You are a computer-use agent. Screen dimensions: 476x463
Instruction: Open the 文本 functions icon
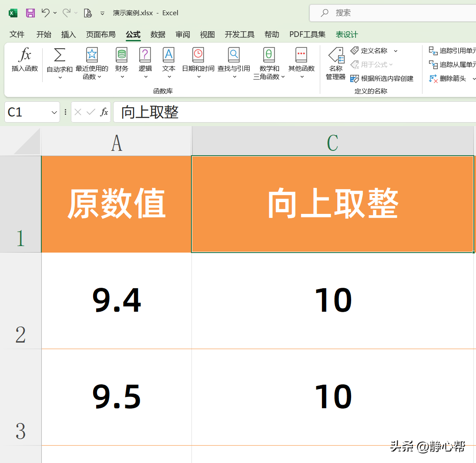(x=169, y=55)
